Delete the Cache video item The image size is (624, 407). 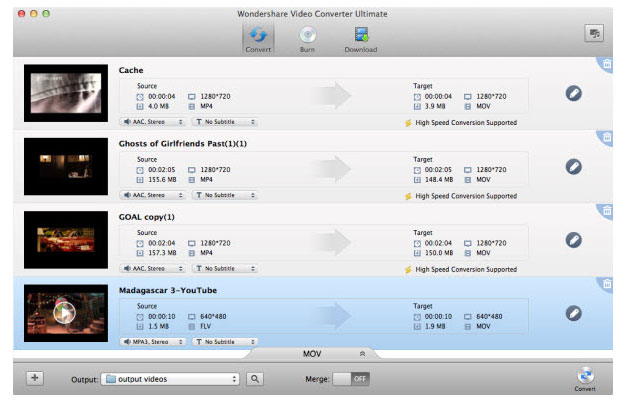[607, 64]
